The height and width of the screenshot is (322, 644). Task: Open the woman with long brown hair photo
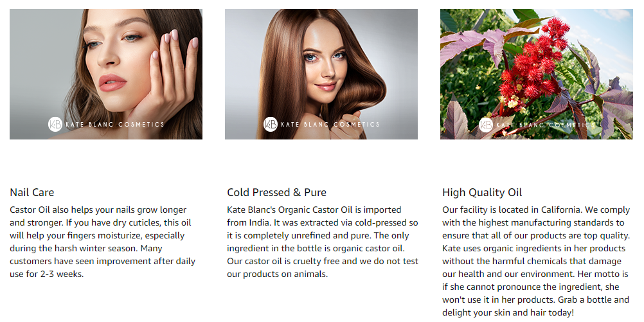click(321, 74)
